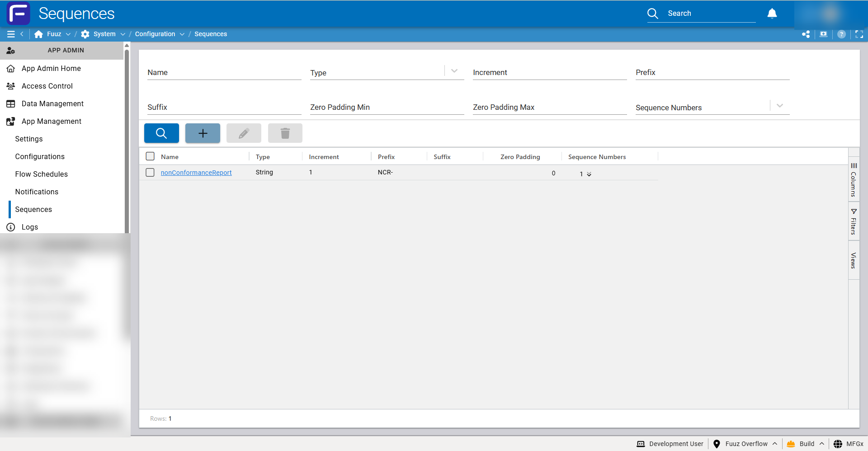868x451 pixels.
Task: Click the Suffix filter input field
Action: [x=224, y=107]
